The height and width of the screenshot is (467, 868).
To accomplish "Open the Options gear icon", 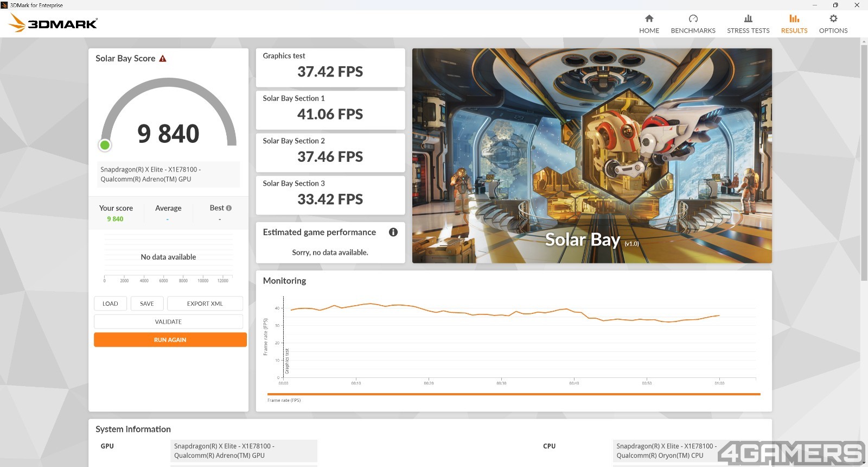I will 833,18.
